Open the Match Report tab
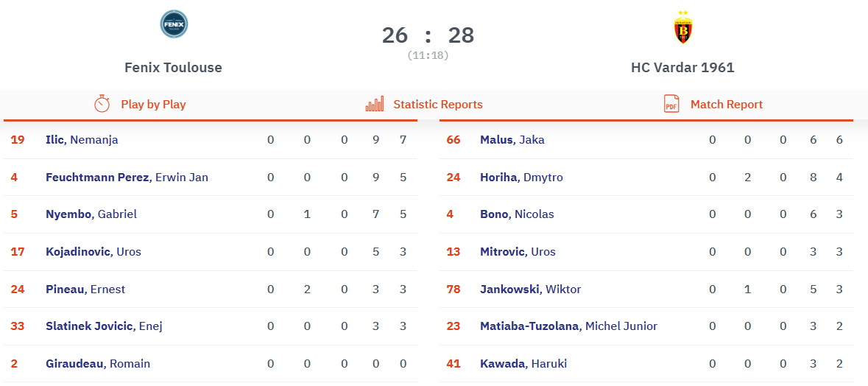868x386 pixels. 726,105
